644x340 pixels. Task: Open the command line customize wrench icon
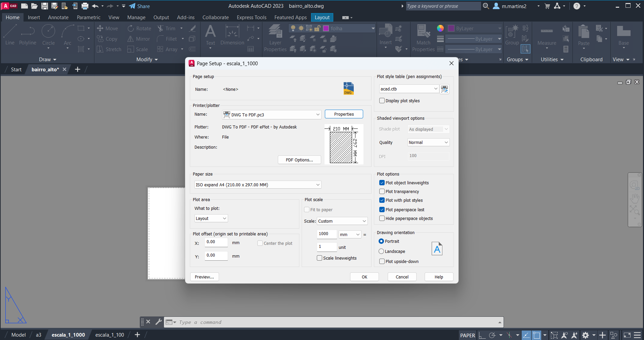click(x=159, y=322)
